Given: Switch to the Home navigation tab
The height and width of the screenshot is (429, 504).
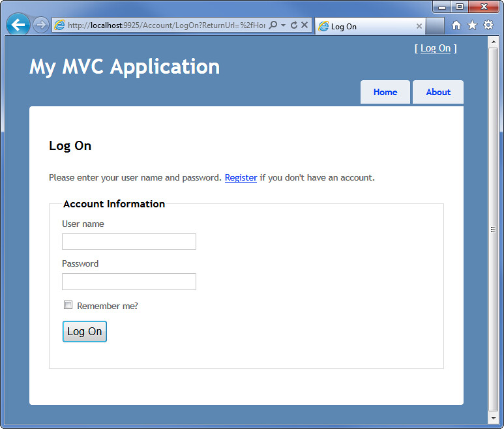Looking at the screenshot, I should pos(385,92).
